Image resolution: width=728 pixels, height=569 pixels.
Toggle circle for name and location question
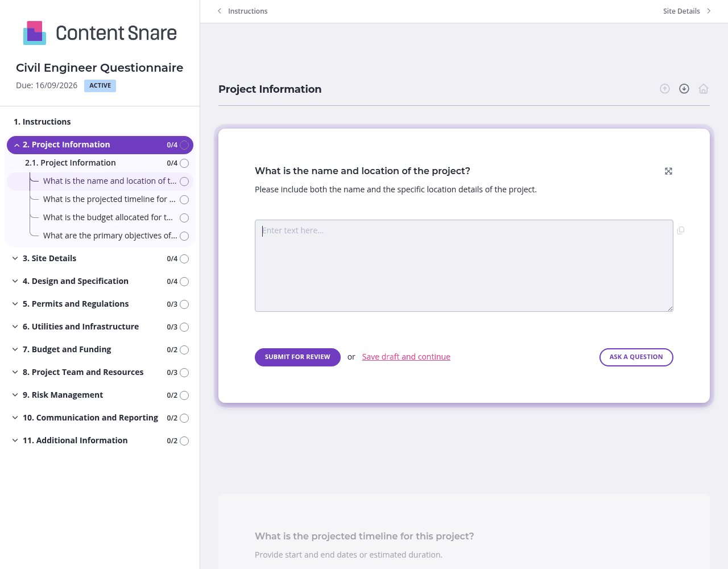(x=184, y=182)
